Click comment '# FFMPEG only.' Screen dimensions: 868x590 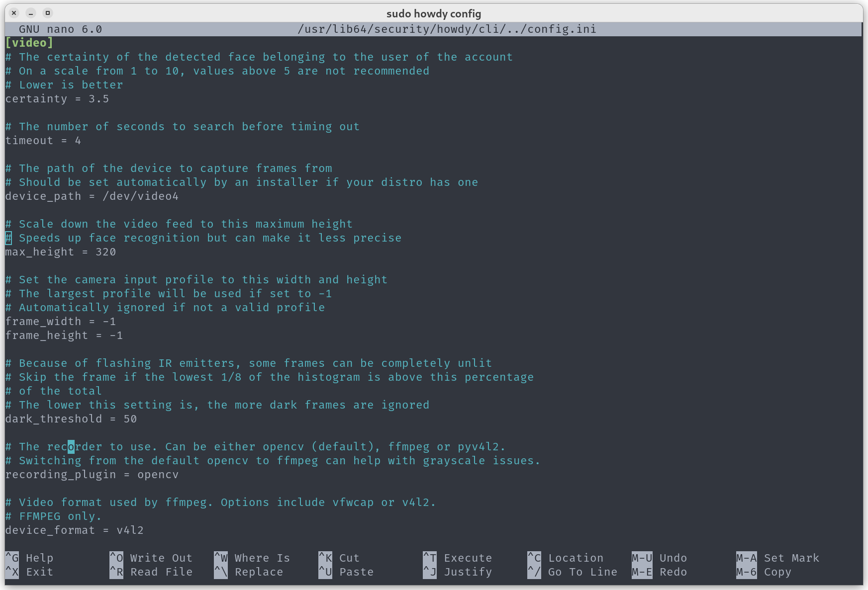(53, 516)
